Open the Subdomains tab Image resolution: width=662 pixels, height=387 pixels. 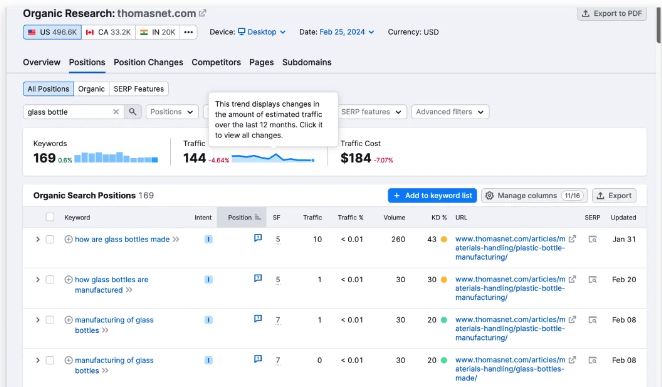[x=307, y=62]
